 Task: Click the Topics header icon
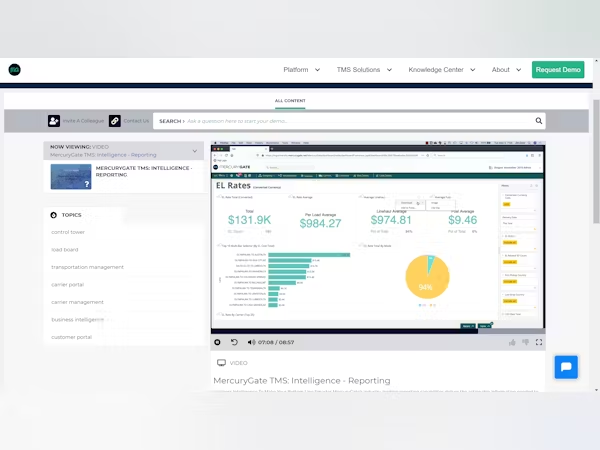click(54, 215)
